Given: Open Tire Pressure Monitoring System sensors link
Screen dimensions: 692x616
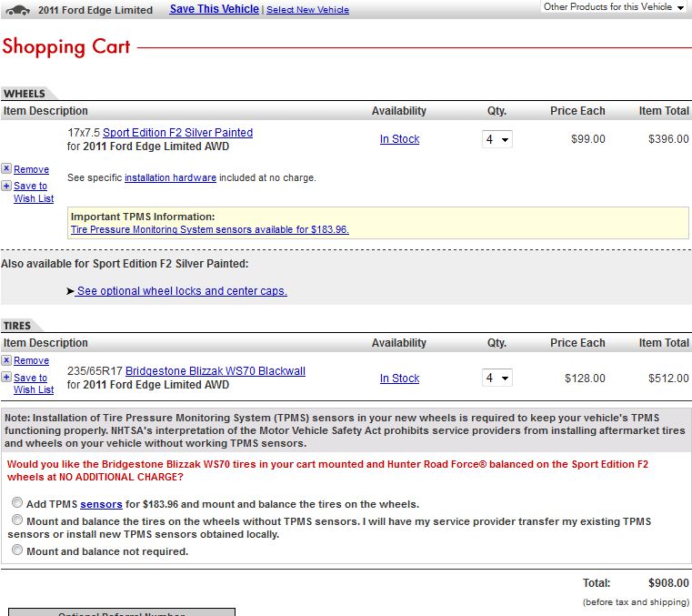Looking at the screenshot, I should coord(210,229).
